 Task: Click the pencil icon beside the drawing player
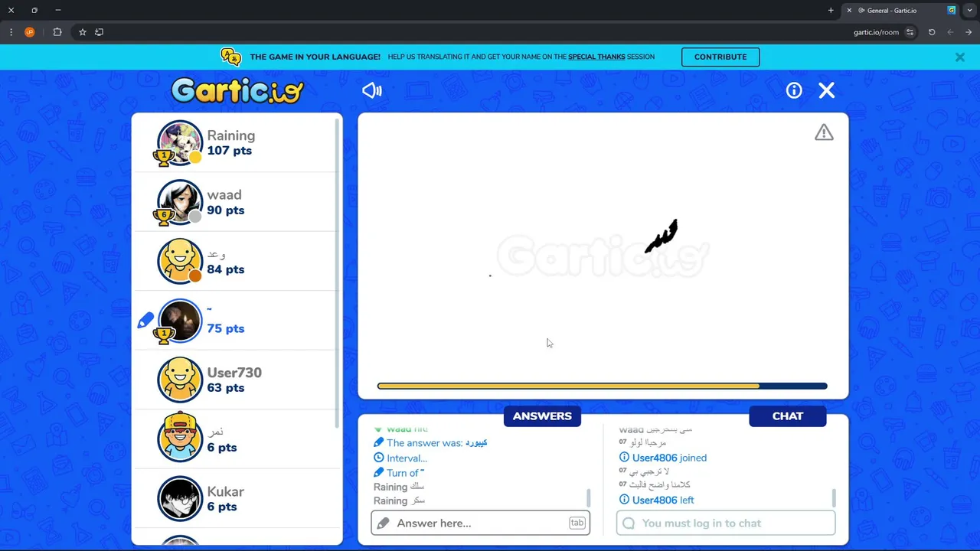click(145, 321)
